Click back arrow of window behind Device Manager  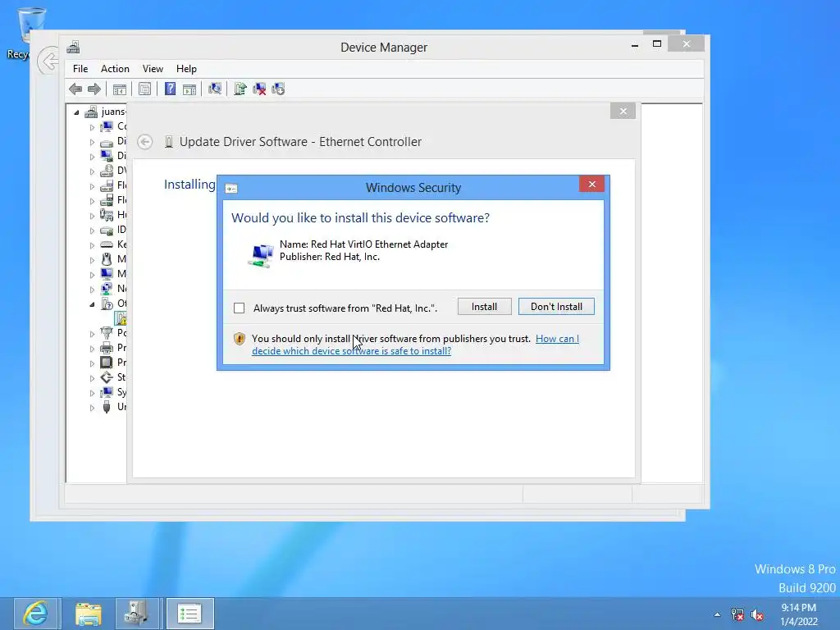pyautogui.click(x=48, y=61)
